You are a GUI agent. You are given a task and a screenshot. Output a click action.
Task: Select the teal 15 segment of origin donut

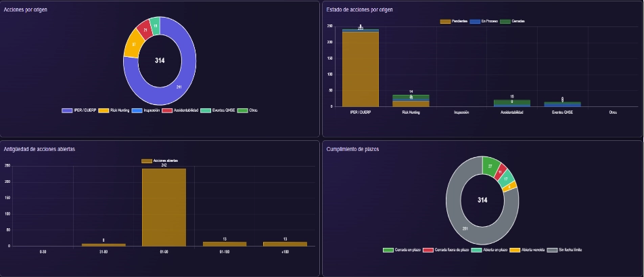[x=156, y=26]
